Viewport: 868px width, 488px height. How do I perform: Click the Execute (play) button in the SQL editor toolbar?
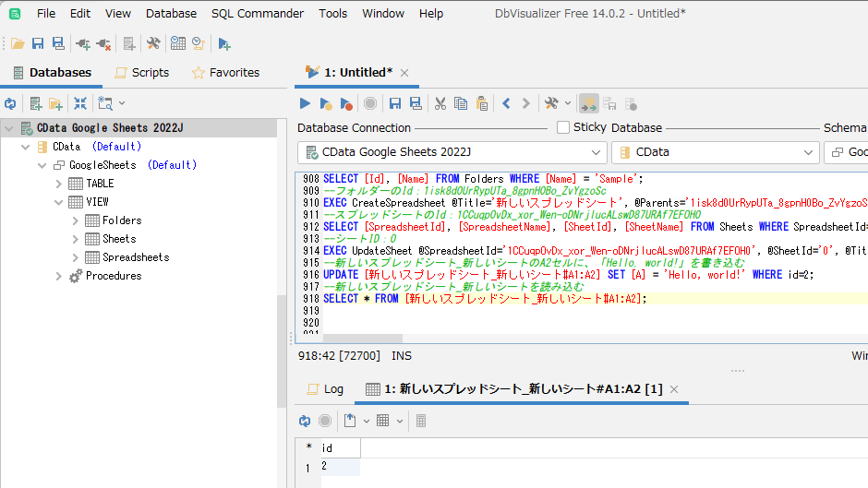[x=305, y=103]
